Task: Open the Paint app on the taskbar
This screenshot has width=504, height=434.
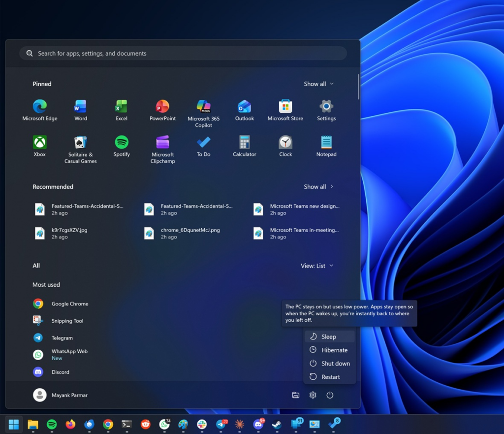Action: (x=183, y=424)
